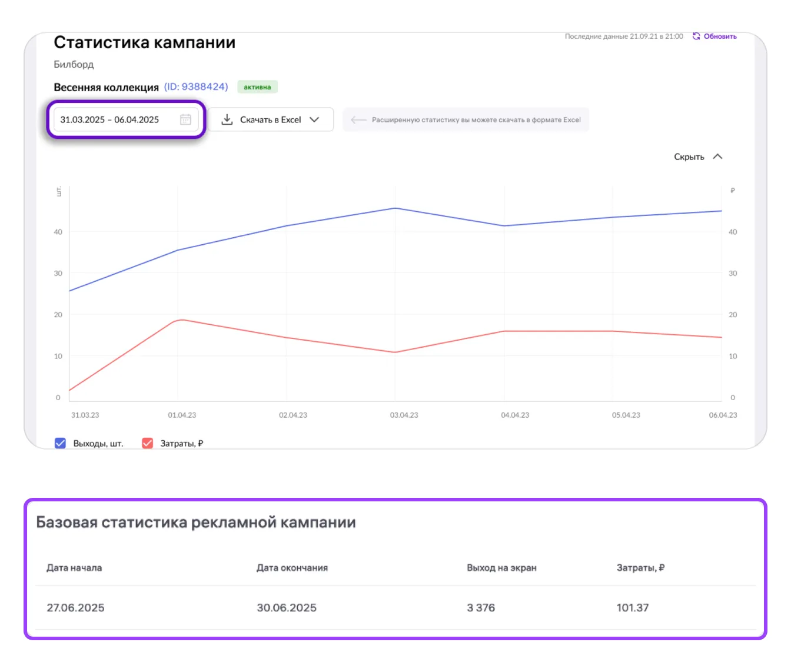Click the refresh arrows icon beside Обновить
This screenshot has height=672, width=791.
point(696,36)
